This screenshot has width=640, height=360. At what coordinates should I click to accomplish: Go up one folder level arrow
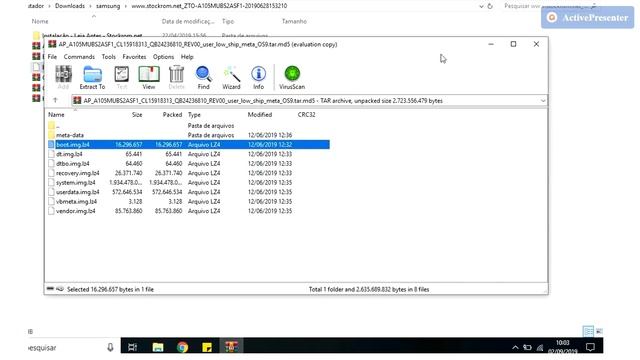[55, 100]
